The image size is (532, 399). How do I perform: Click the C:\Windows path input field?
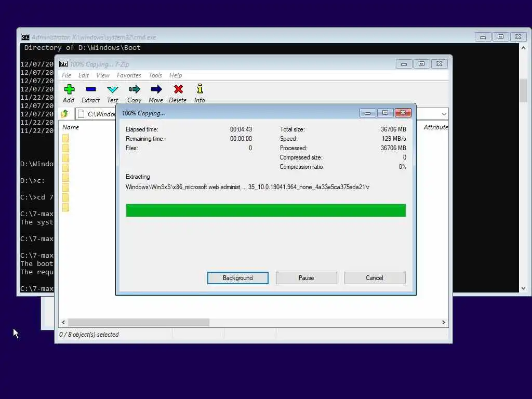tap(101, 114)
